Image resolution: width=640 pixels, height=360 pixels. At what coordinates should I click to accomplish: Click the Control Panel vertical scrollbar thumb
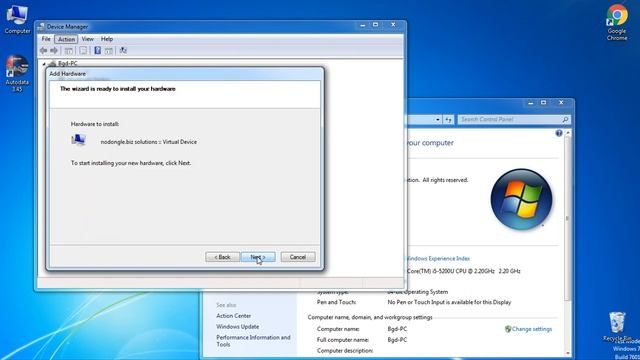tap(567, 219)
